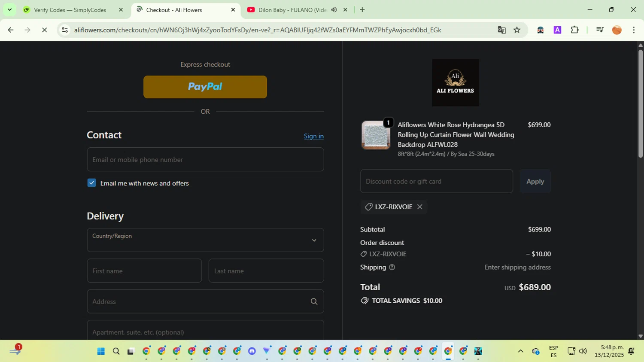This screenshot has height=362, width=644.
Task: Click the ESP ES language indicator
Action: [553, 351]
